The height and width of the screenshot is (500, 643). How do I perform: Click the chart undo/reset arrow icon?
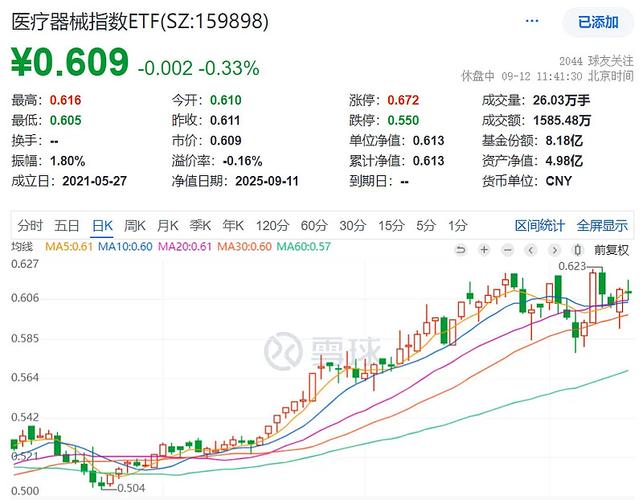(460, 249)
